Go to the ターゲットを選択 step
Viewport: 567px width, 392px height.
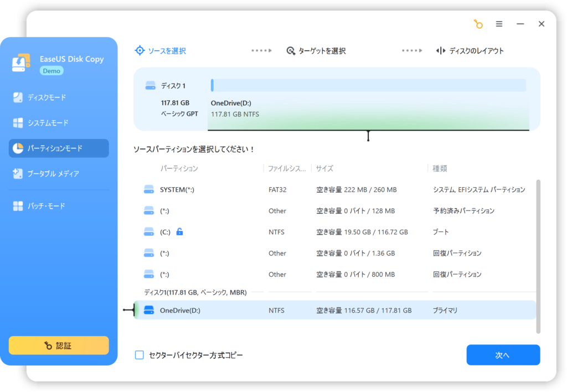[x=316, y=51]
